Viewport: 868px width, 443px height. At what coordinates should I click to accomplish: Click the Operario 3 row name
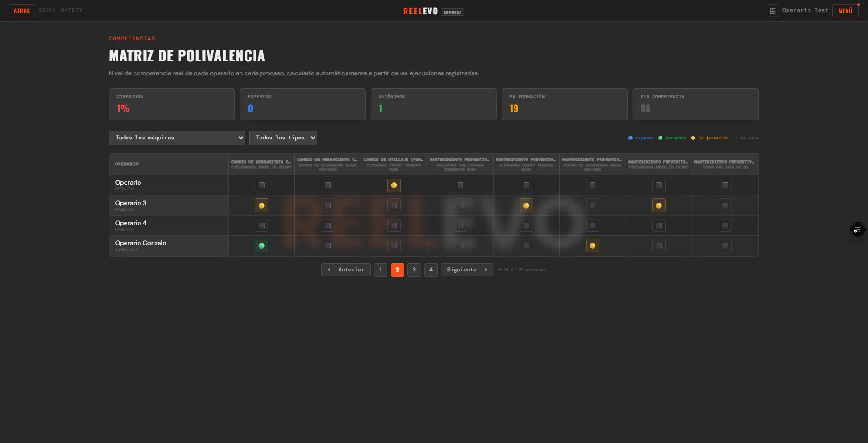pos(131,203)
